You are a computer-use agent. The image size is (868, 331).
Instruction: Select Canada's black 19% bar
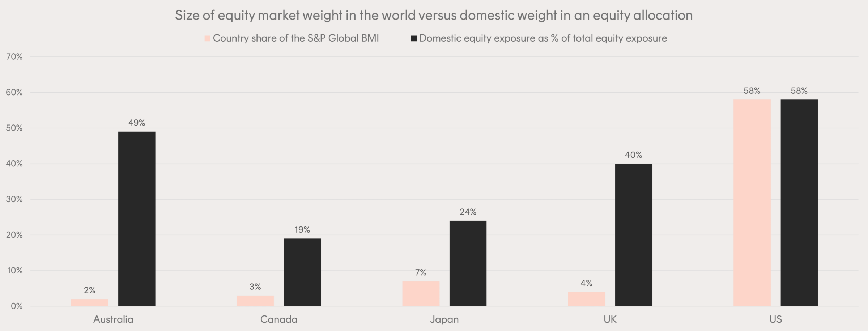(302, 272)
